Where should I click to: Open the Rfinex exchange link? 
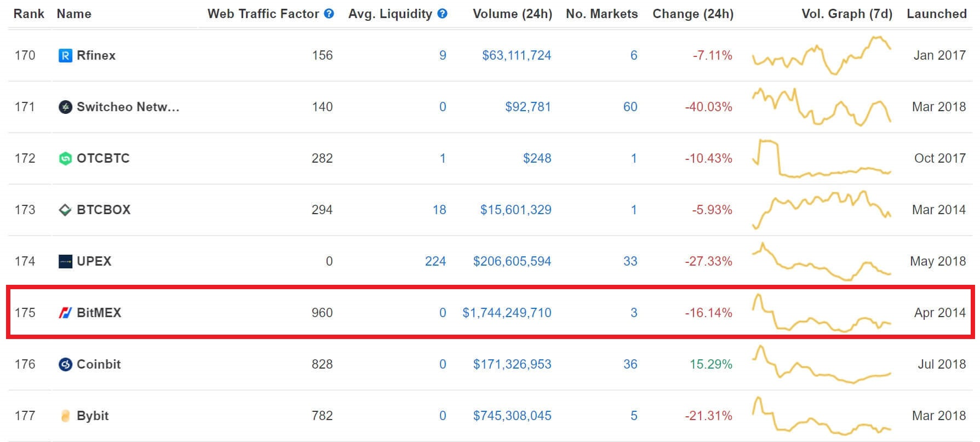(x=96, y=55)
